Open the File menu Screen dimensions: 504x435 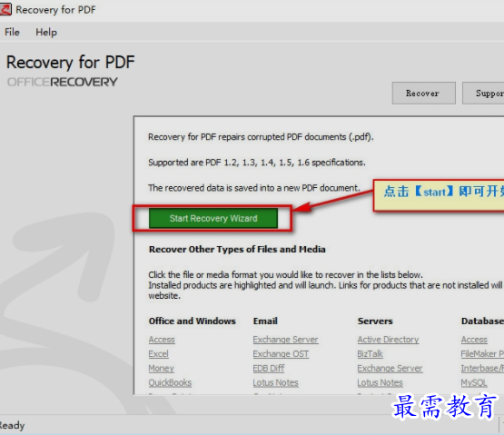click(x=12, y=32)
